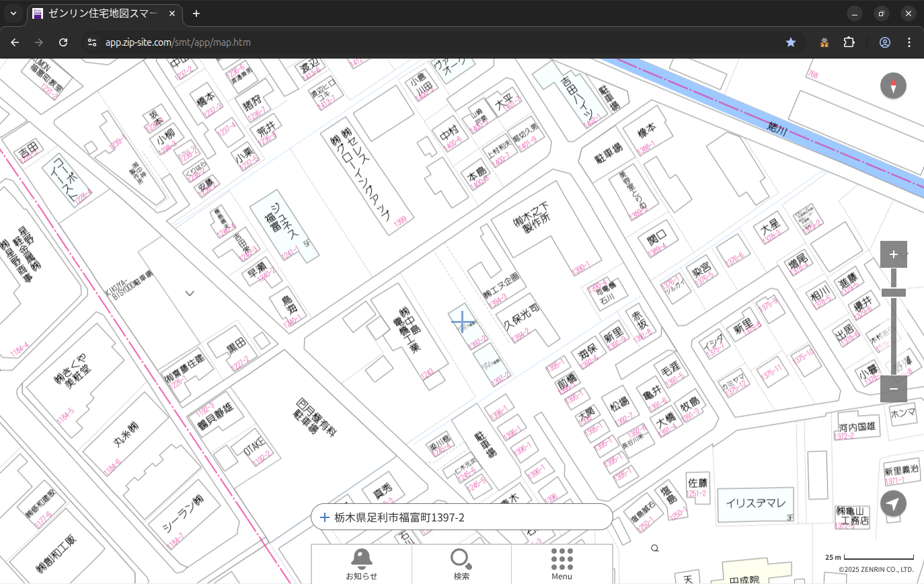924x584 pixels.
Task: Zoom out with the minus button
Action: 893,389
